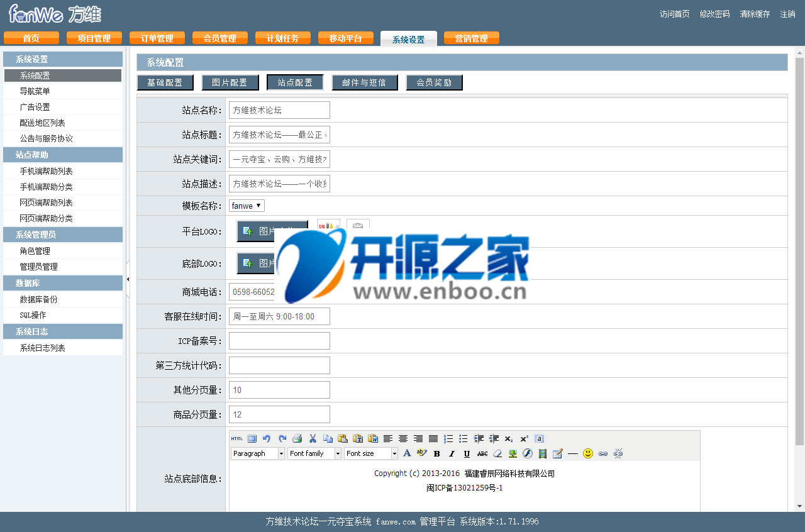Screen dimensions: 805x532
Task: Focus the empty ICP备案号 input field
Action: click(279, 341)
